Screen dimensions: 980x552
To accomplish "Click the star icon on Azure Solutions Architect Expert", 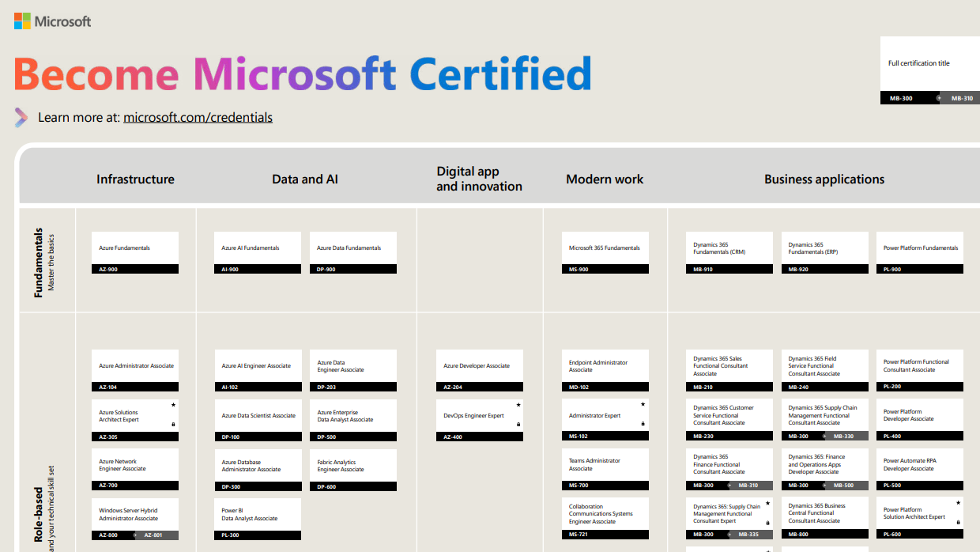I will click(x=173, y=405).
